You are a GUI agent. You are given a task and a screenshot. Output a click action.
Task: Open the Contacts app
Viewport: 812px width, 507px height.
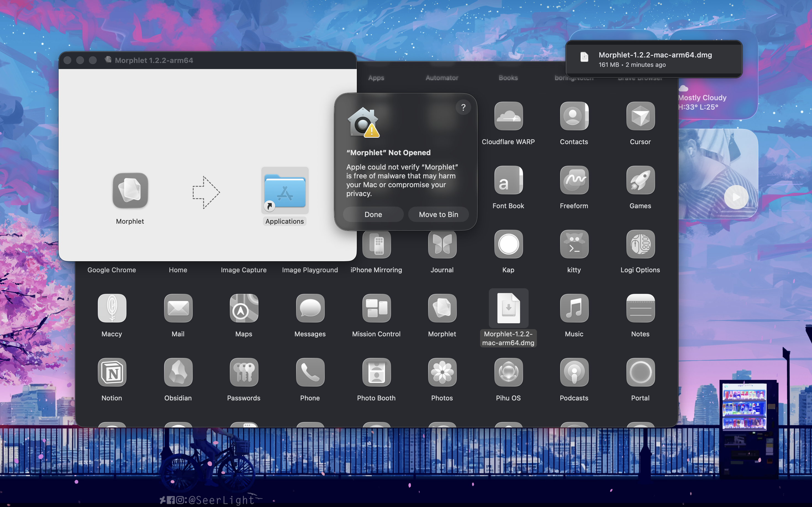pyautogui.click(x=574, y=116)
